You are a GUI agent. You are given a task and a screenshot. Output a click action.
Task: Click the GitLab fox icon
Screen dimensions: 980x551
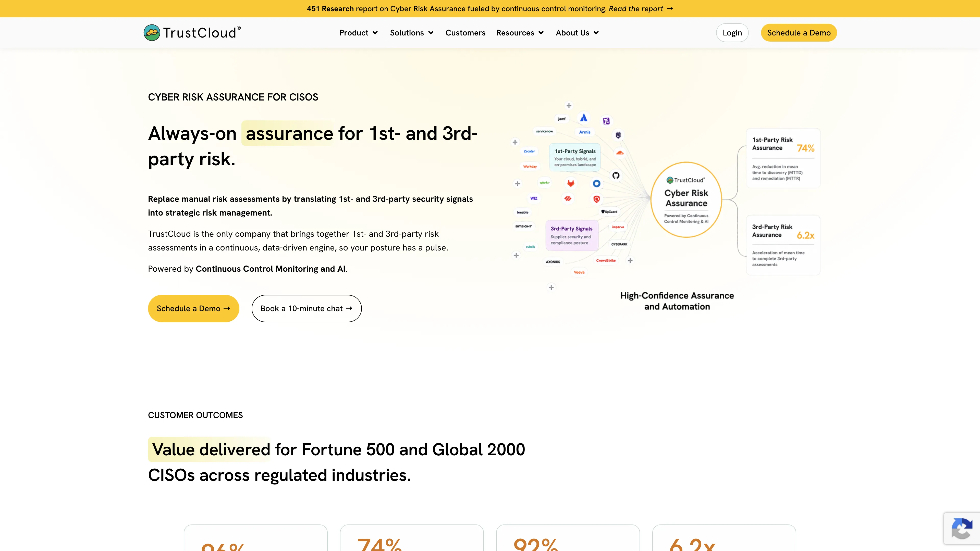pos(571,183)
